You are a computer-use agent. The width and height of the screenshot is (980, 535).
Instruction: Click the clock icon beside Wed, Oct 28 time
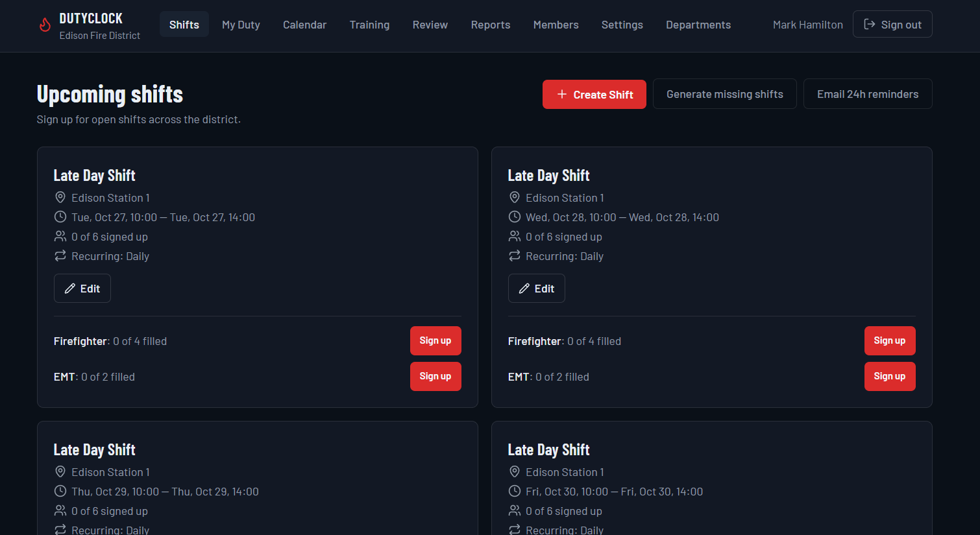click(515, 217)
